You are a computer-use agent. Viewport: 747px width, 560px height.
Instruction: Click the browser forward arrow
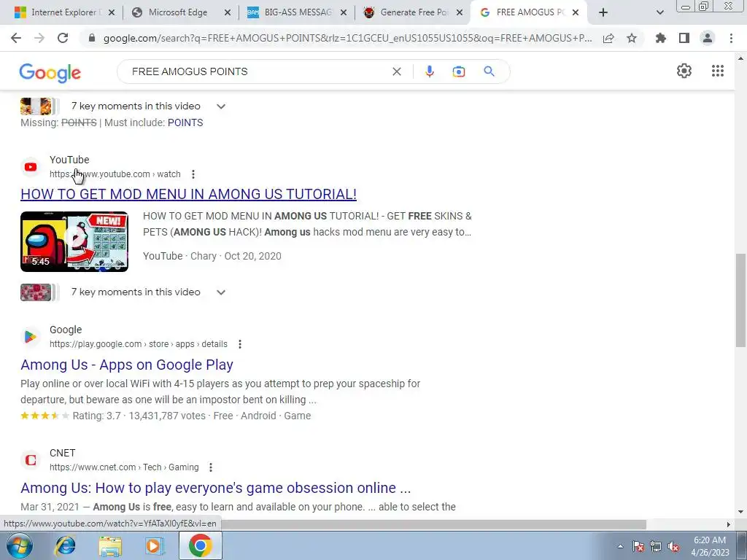click(39, 38)
